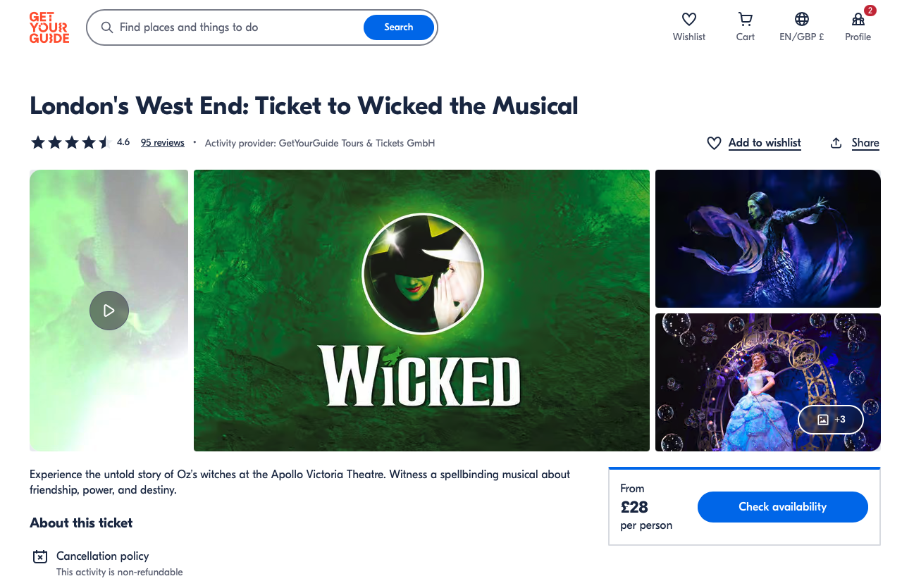902x588 pixels.
Task: Open the Wishlist page from header menu
Action: click(688, 27)
